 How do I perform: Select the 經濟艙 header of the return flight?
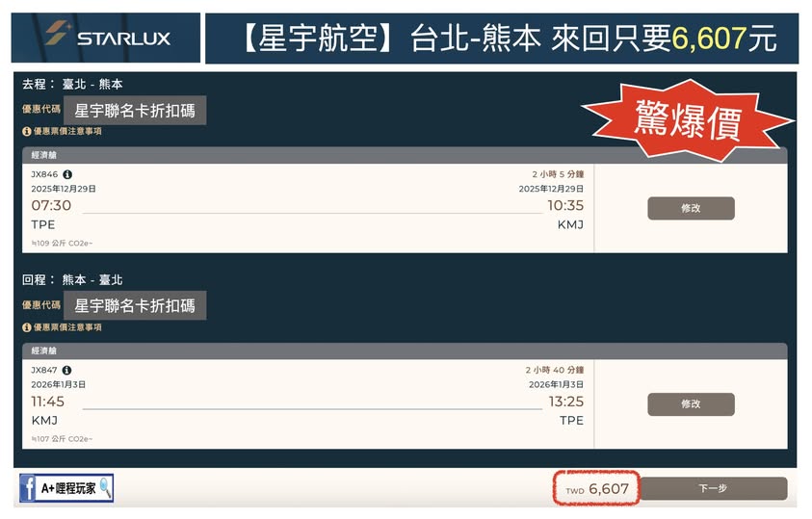[47, 350]
